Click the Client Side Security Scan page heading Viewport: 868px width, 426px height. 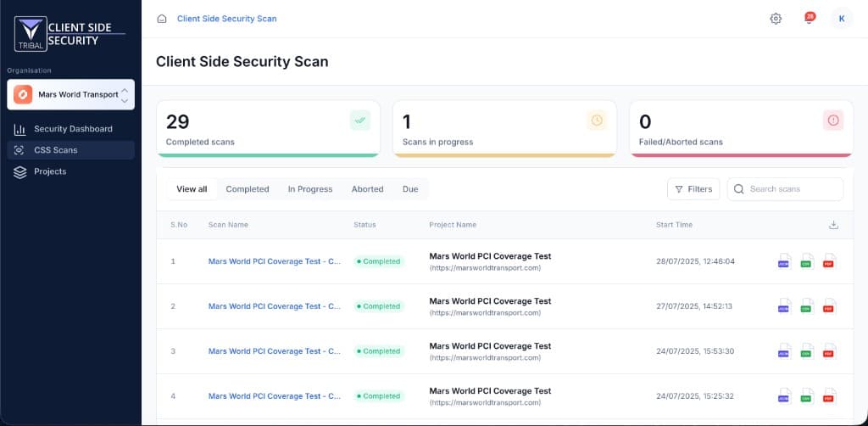(x=242, y=61)
